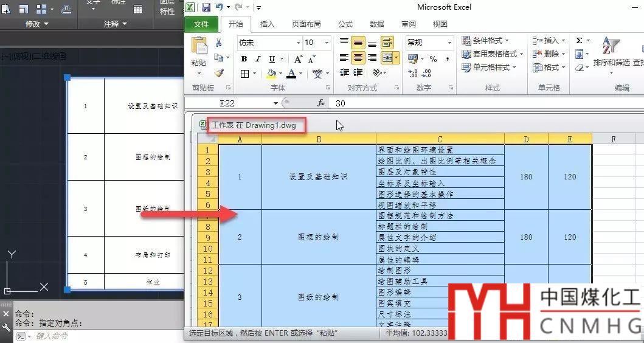Click the AutoSum sigma icon
The image size is (644, 343).
coord(579,40)
